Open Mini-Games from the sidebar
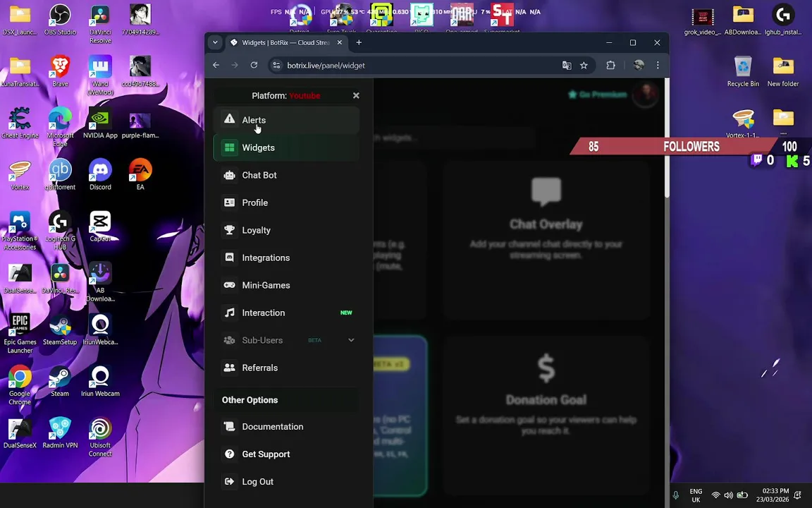 pos(286,285)
